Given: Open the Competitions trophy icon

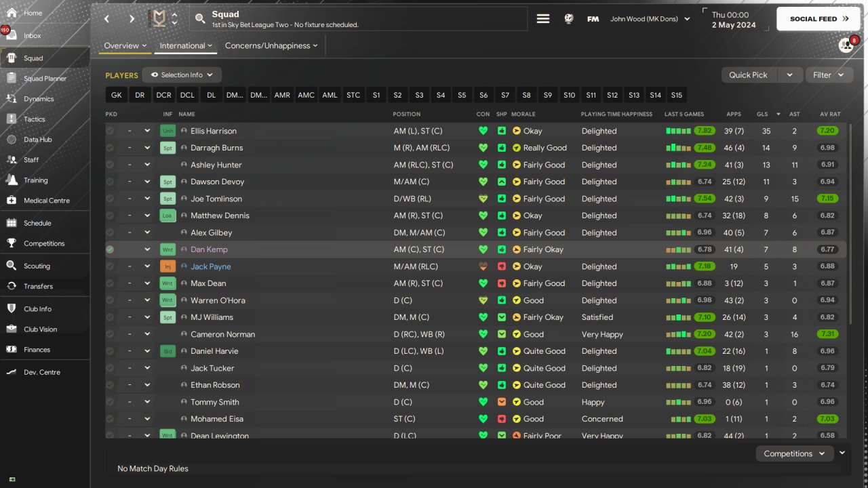Looking at the screenshot, I should (12, 243).
